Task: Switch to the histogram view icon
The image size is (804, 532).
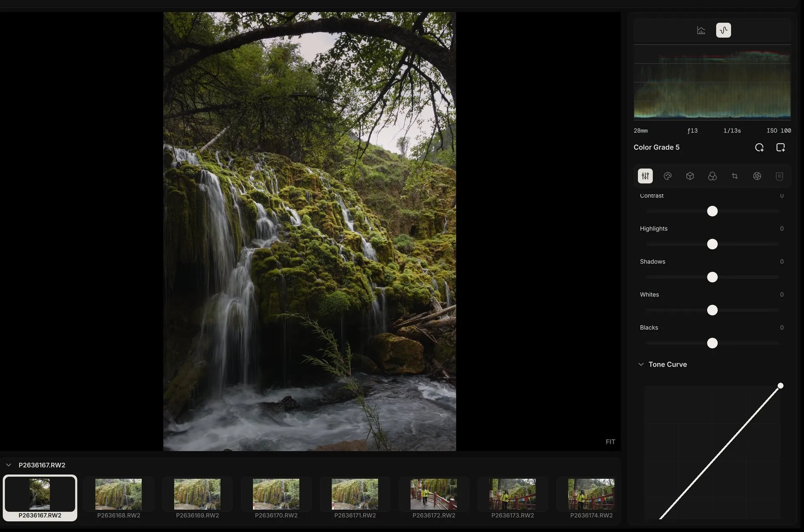Action: (x=701, y=30)
